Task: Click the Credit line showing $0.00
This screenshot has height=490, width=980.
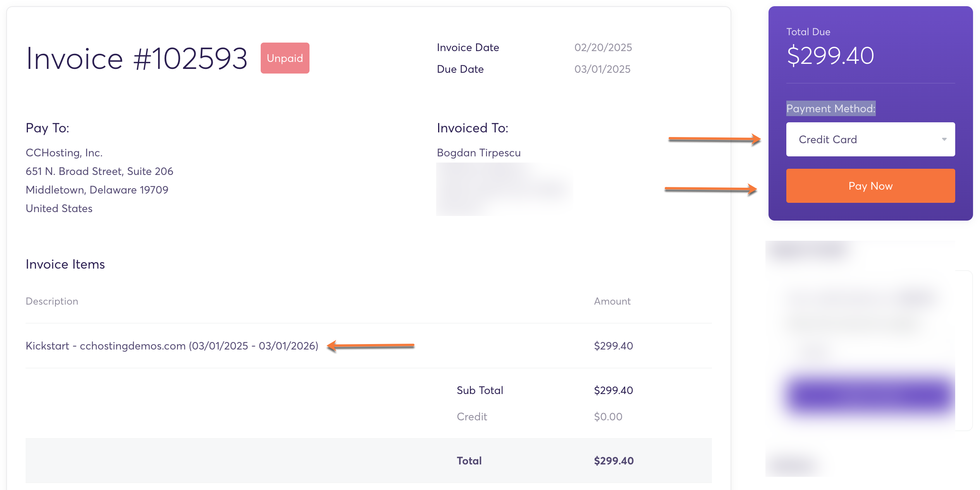Action: click(x=608, y=416)
